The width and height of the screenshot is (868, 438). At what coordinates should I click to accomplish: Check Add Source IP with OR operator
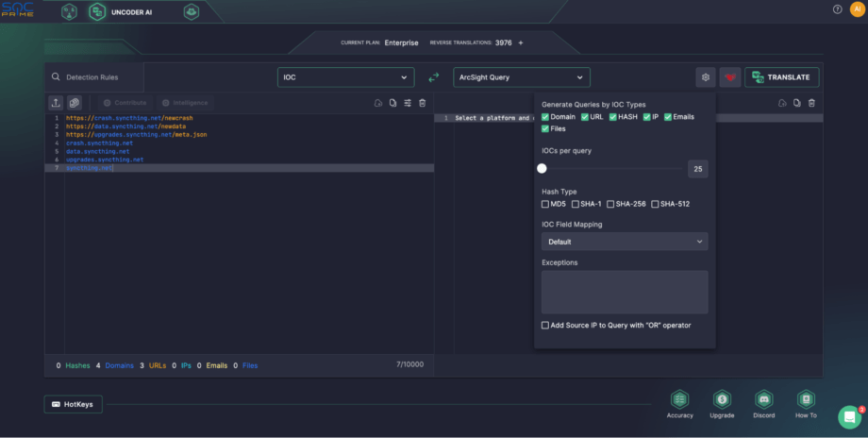545,325
